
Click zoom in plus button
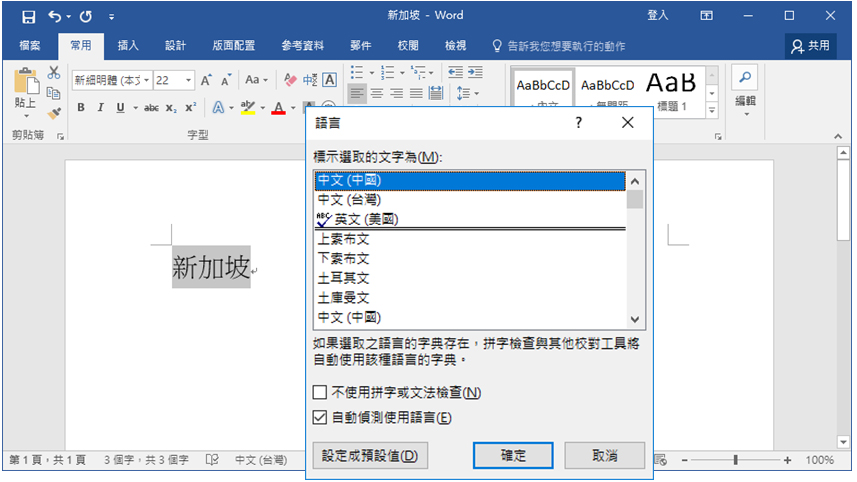pos(787,460)
